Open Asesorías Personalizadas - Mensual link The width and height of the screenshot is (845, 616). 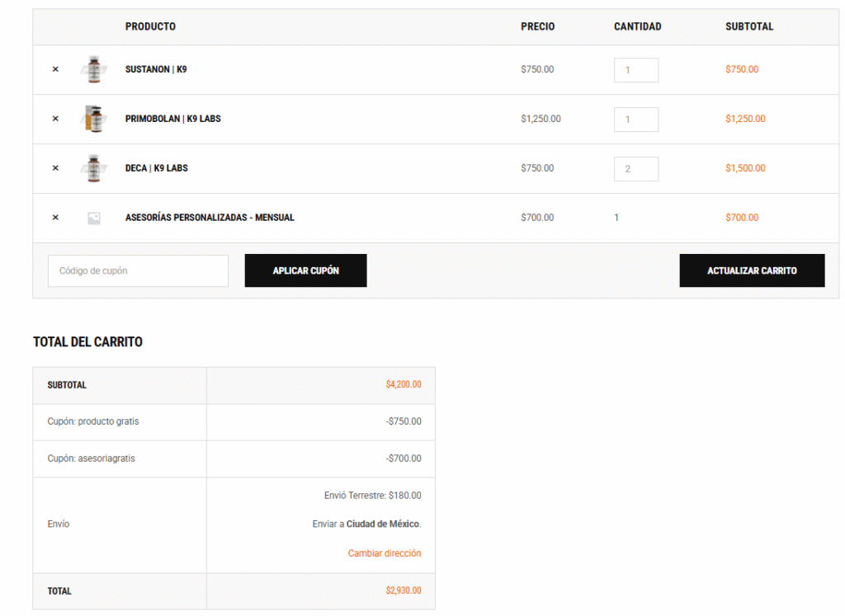pos(210,218)
